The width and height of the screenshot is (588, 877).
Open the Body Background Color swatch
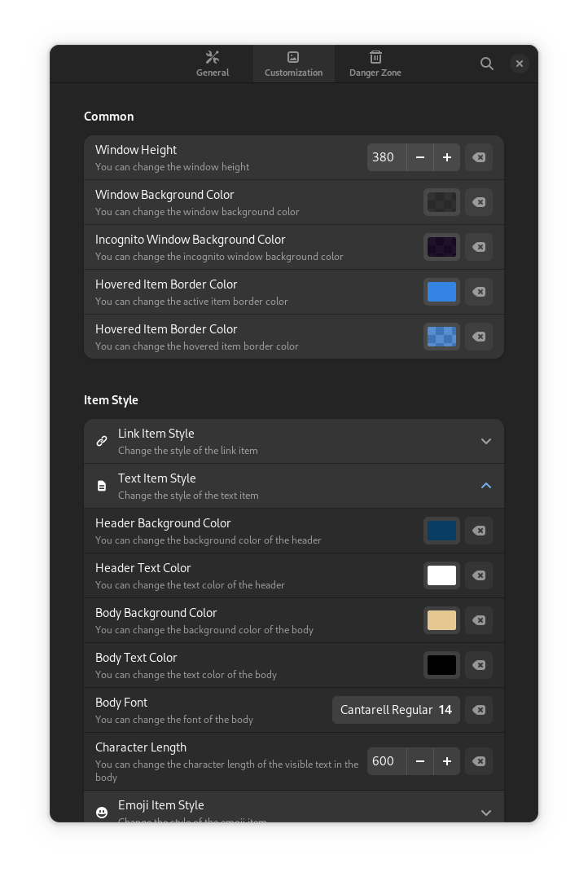point(442,620)
